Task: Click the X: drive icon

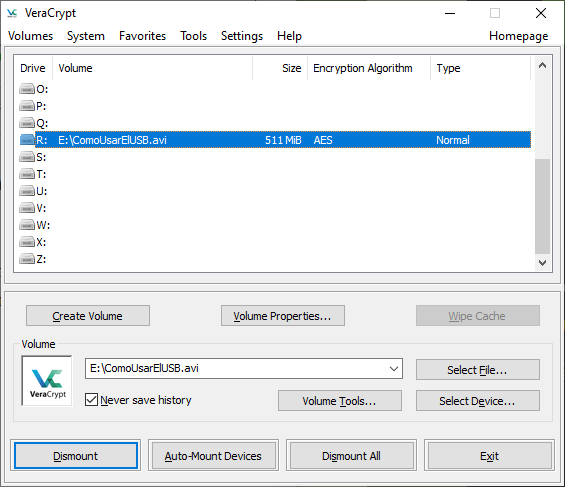Action: coord(27,242)
